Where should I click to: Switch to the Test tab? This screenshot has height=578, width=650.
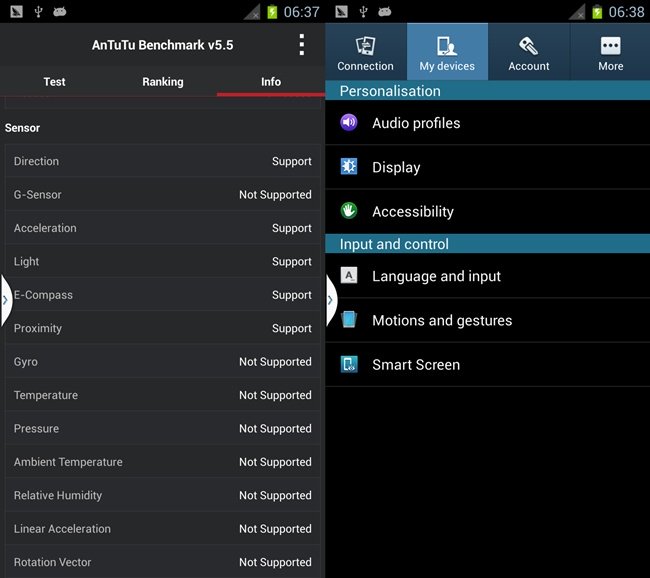point(54,82)
